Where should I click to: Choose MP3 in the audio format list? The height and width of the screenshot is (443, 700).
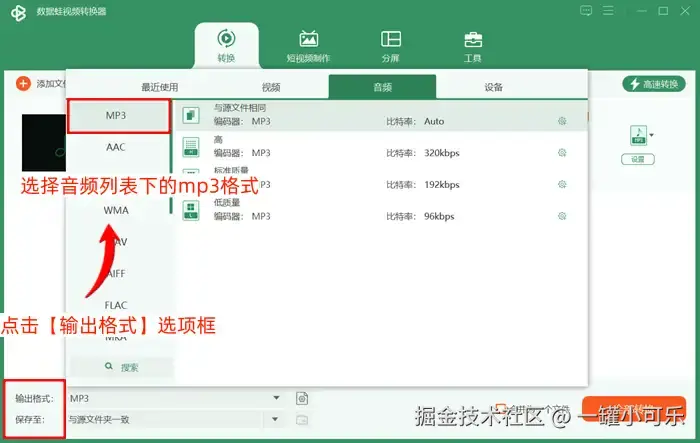(x=119, y=116)
